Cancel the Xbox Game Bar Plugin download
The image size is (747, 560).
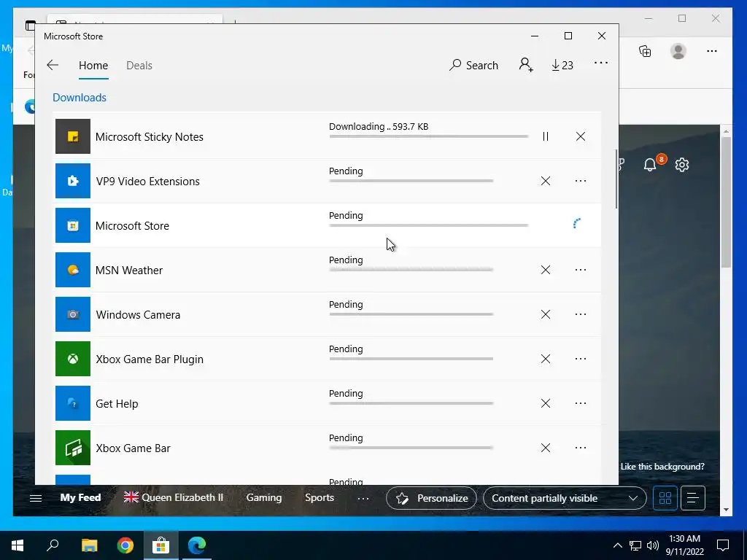pyautogui.click(x=546, y=359)
